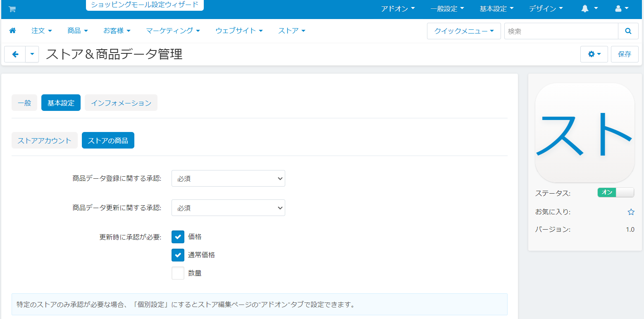Click the shopping cart icon

(12, 9)
